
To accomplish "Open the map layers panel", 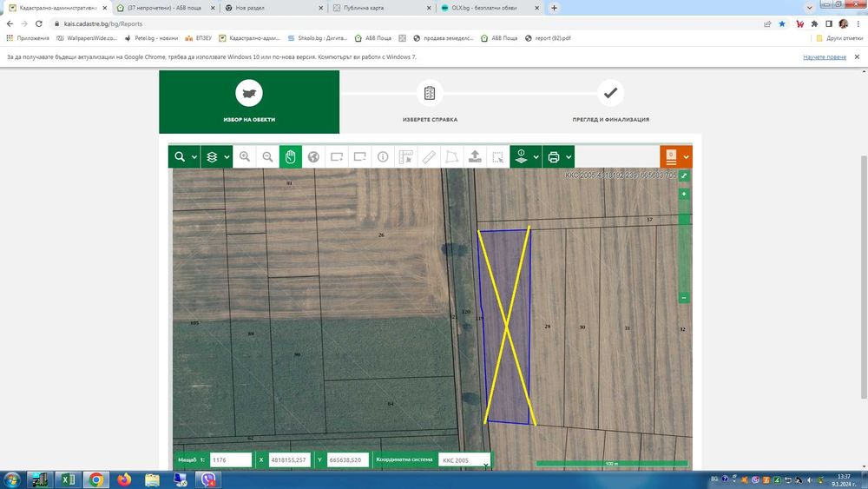I will tap(212, 157).
